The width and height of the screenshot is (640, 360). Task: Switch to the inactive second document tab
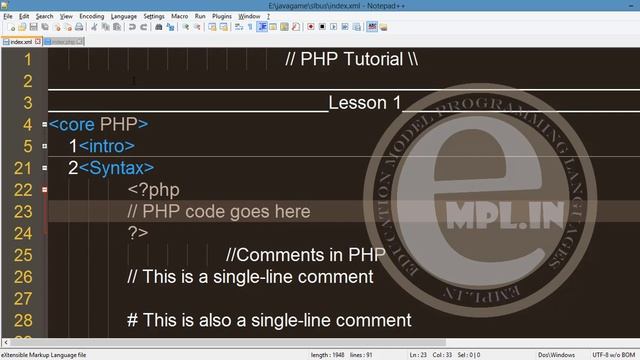point(64,42)
